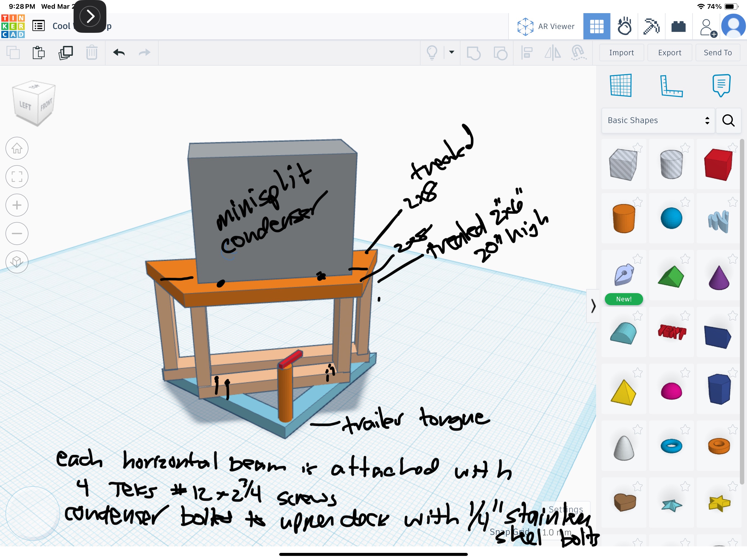747x560 pixels.
Task: Click the Import button
Action: (x=621, y=53)
